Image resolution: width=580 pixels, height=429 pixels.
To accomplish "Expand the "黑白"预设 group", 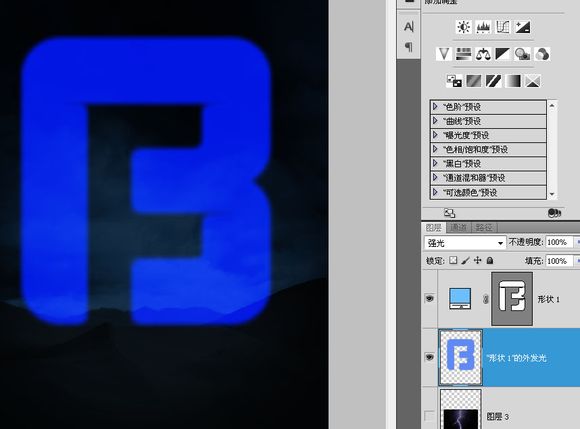I will 435,163.
